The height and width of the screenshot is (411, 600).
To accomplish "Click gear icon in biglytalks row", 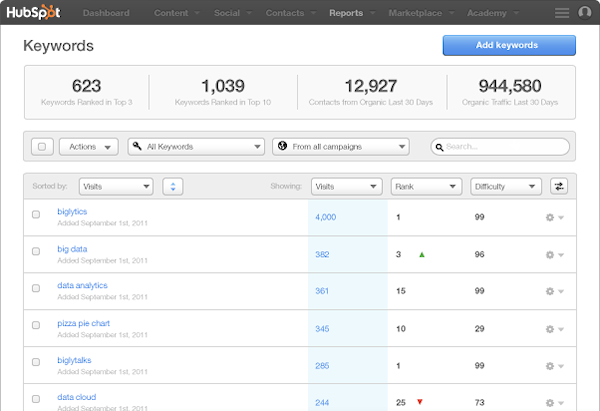I will (x=550, y=366).
